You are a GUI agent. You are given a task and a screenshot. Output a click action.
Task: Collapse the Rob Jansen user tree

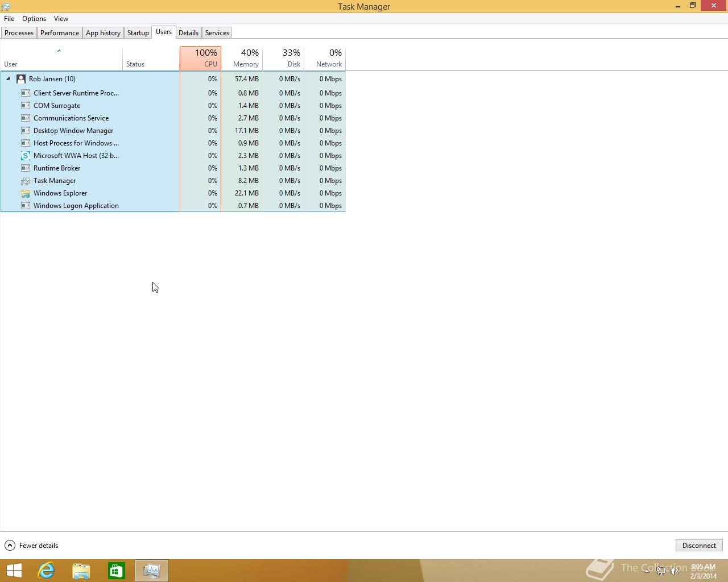click(8, 79)
